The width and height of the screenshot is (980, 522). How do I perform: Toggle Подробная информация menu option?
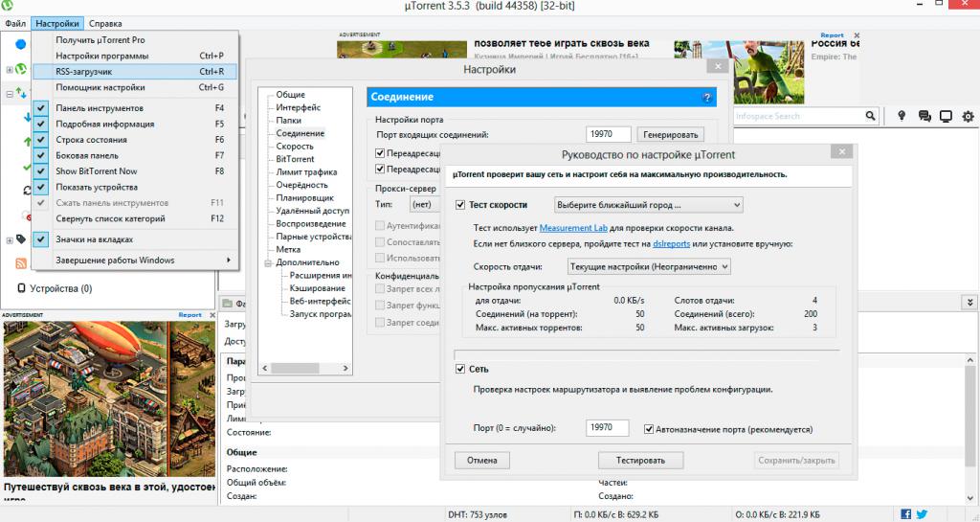click(x=135, y=124)
